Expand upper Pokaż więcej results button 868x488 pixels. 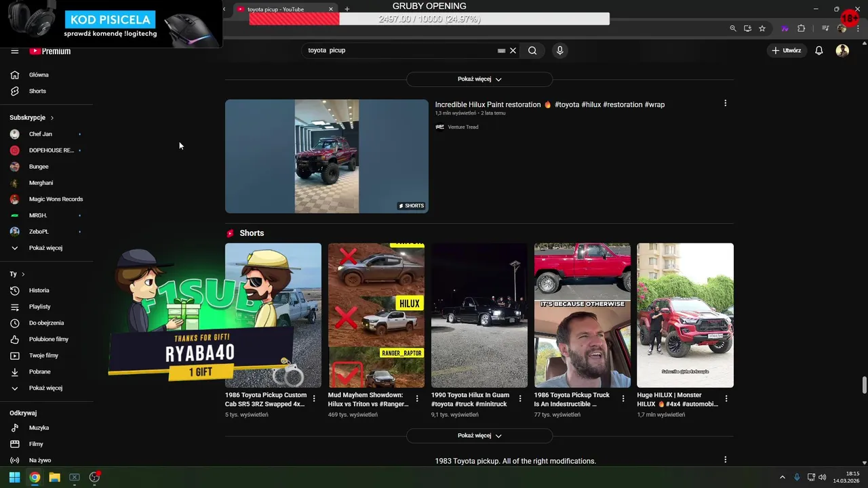click(479, 79)
